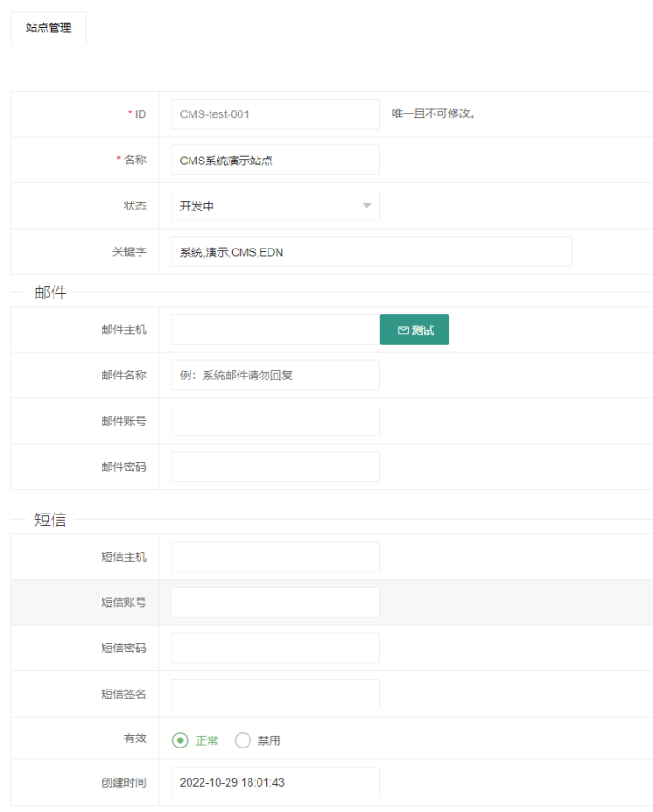Focus the 邮件账号 text box

point(275,421)
